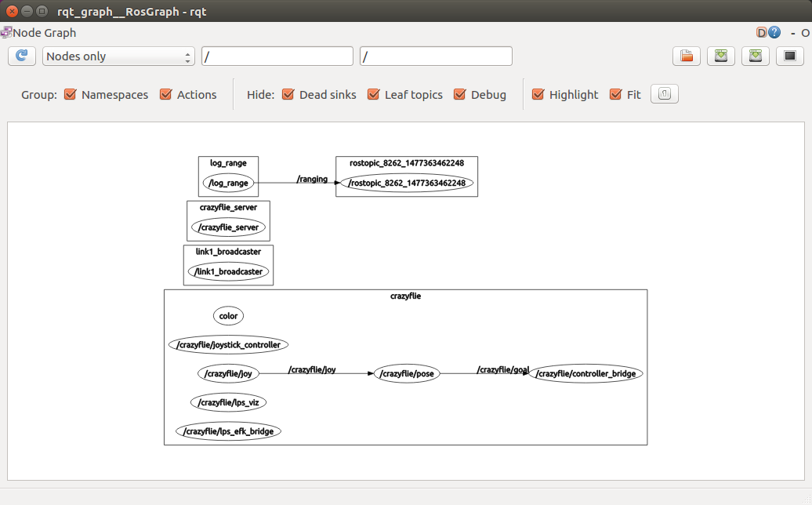Screen dimensions: 812x505
Task: Refresh the ROS node graph
Action: (x=22, y=56)
